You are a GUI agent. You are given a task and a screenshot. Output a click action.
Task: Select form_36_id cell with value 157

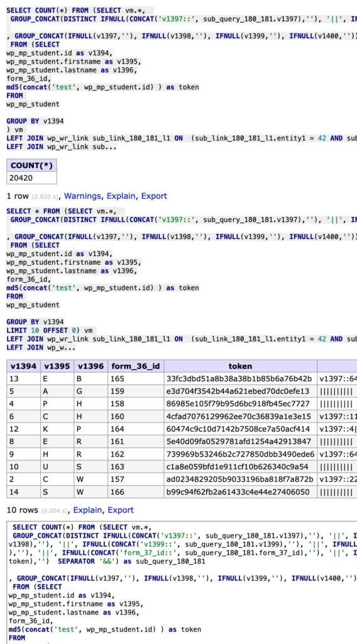(136, 479)
